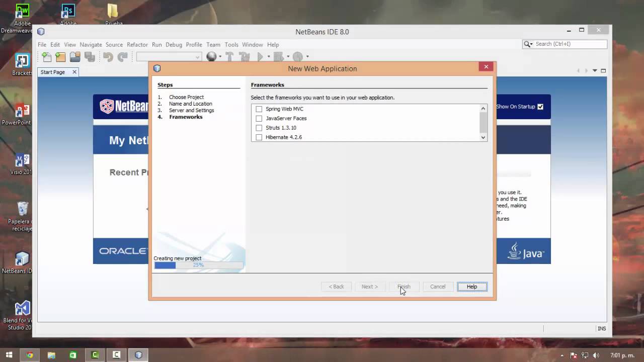Click the frameworks list scroll-down arrow

tap(483, 137)
